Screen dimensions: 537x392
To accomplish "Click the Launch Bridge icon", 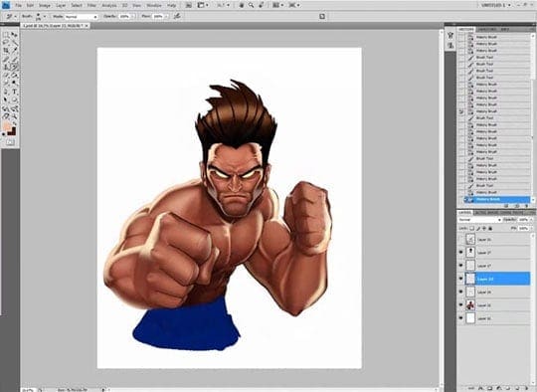I will point(189,5).
